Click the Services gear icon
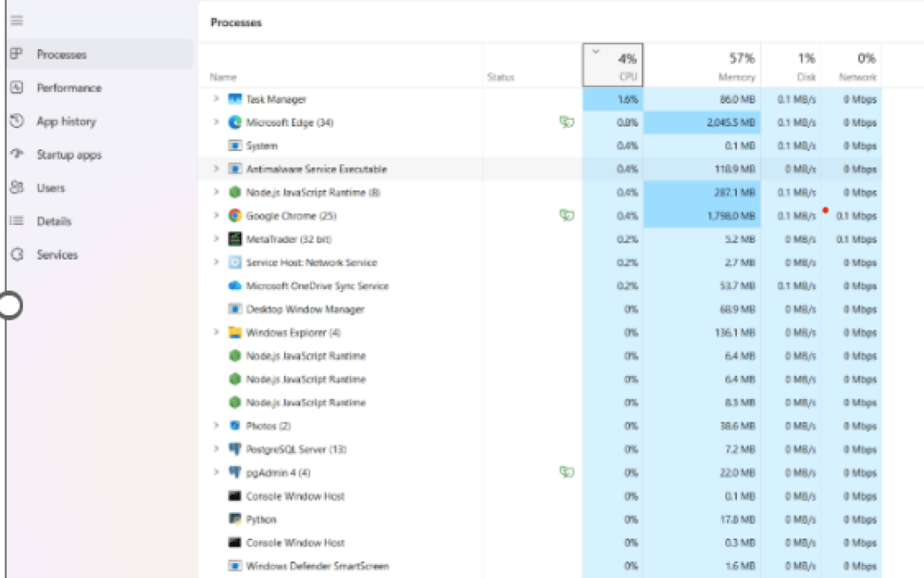Image resolution: width=924 pixels, height=578 pixels. pos(16,254)
